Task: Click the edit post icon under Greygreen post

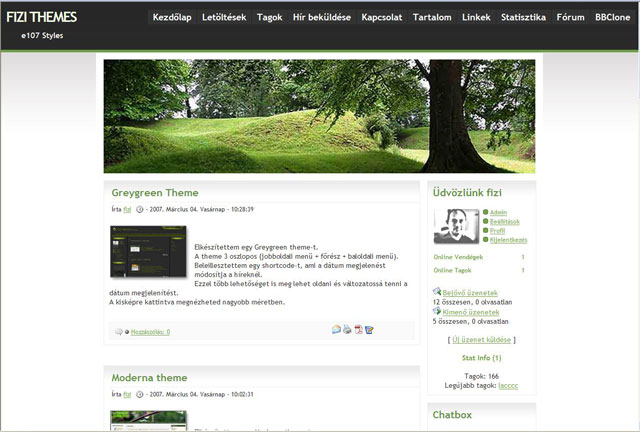Action: 369,329
